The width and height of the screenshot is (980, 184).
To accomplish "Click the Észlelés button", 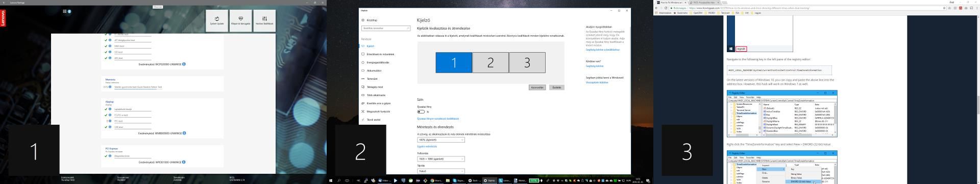I will [x=557, y=87].
